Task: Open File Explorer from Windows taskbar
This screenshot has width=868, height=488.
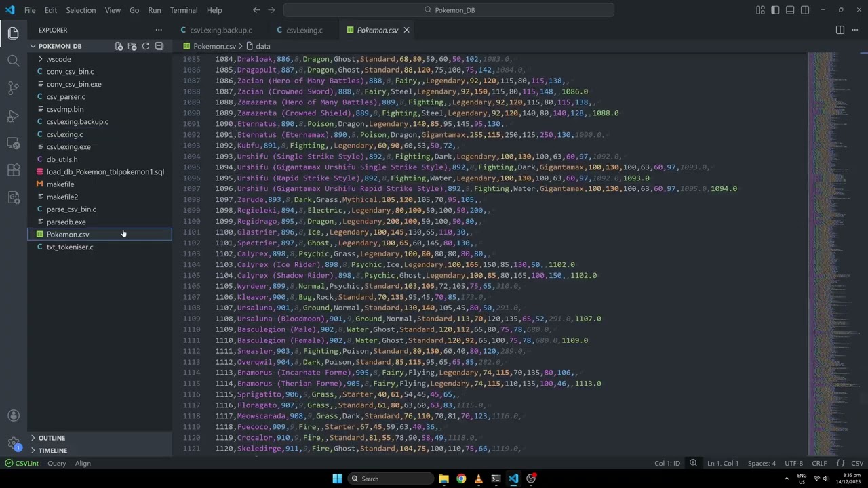Action: [x=443, y=479]
